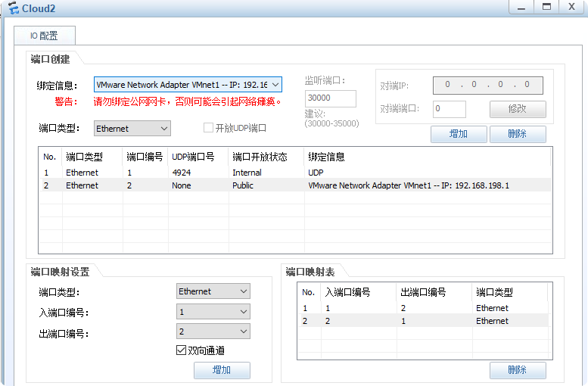
Task: Click 删除 button below the 对端 settings
Action: pyautogui.click(x=518, y=134)
